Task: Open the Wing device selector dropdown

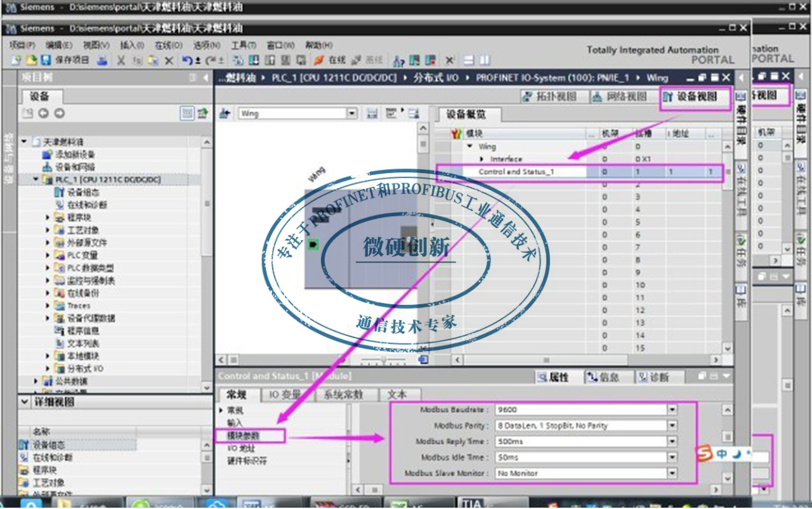Action: click(x=352, y=113)
